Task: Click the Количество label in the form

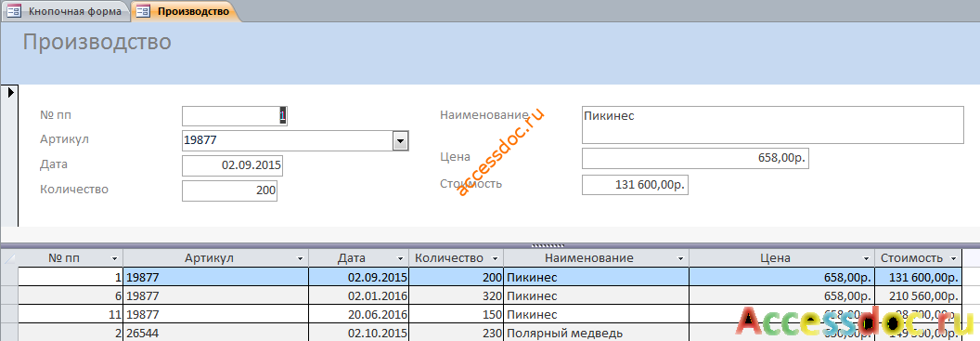Action: 73,189
